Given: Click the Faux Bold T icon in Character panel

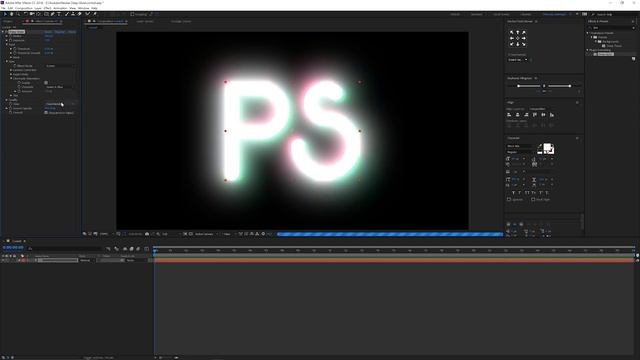Looking at the screenshot, I should click(513, 193).
